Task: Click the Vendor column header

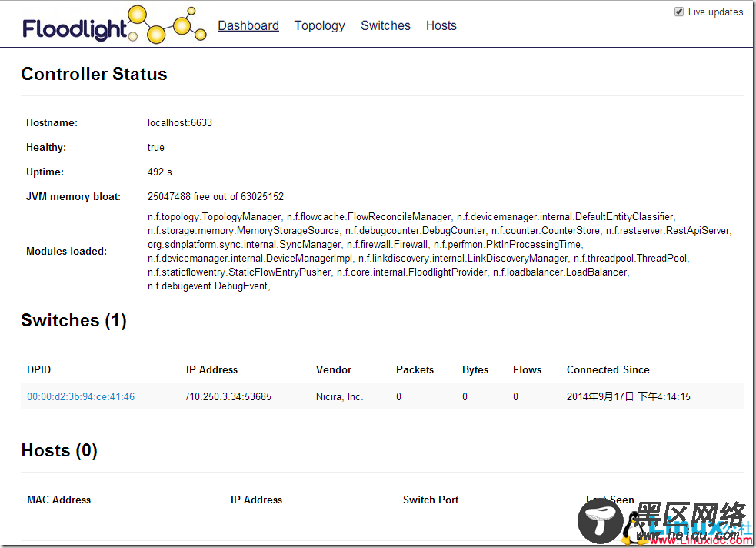Action: (334, 369)
